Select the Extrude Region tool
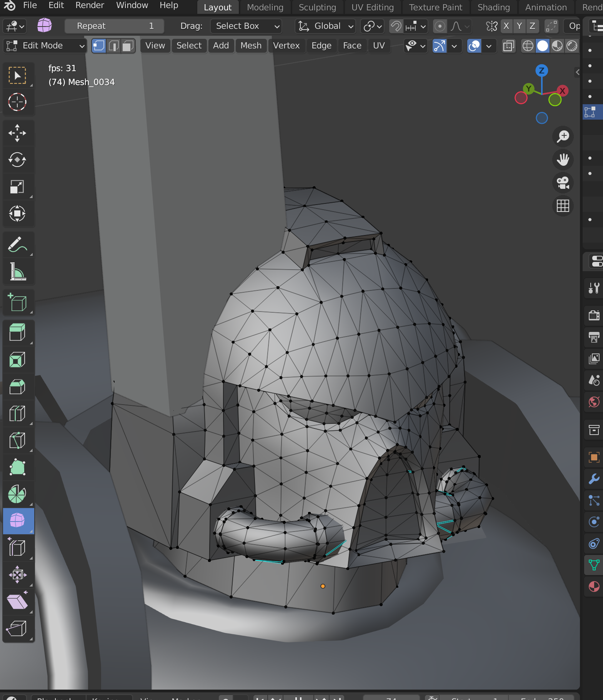Viewport: 603px width, 700px height. [x=17, y=332]
